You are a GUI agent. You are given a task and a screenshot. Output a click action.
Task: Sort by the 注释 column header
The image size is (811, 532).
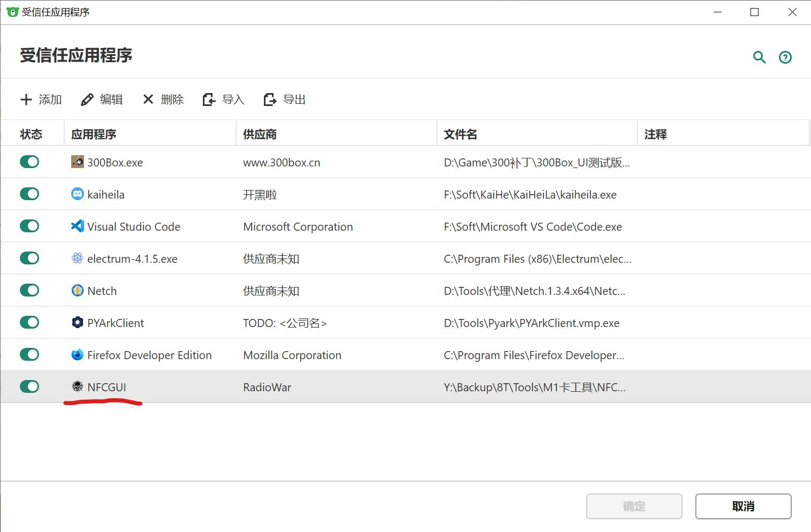tap(656, 134)
